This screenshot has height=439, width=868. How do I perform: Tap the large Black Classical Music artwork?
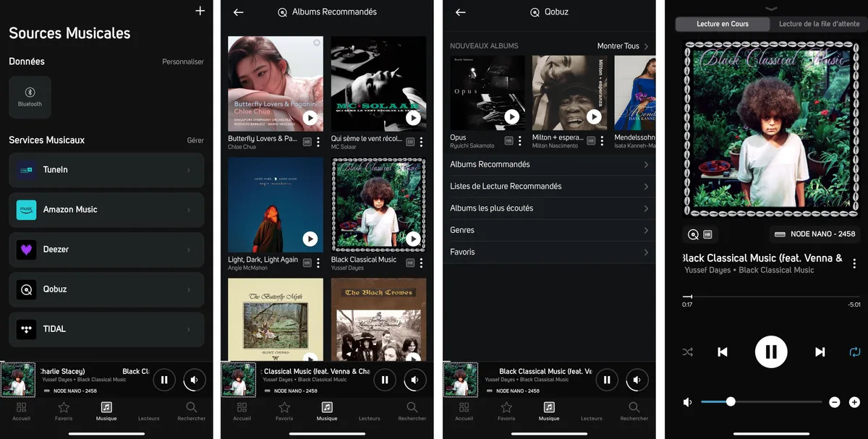771,129
